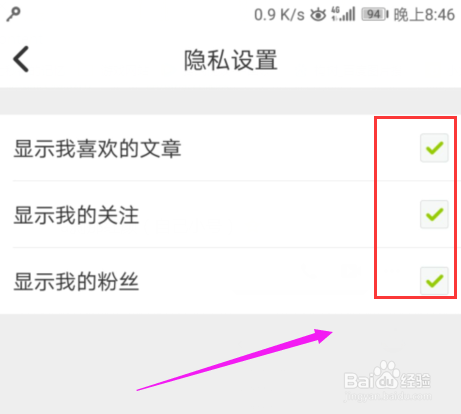
Task: Open the jingyan.baidu.com link
Action: tap(388, 396)
